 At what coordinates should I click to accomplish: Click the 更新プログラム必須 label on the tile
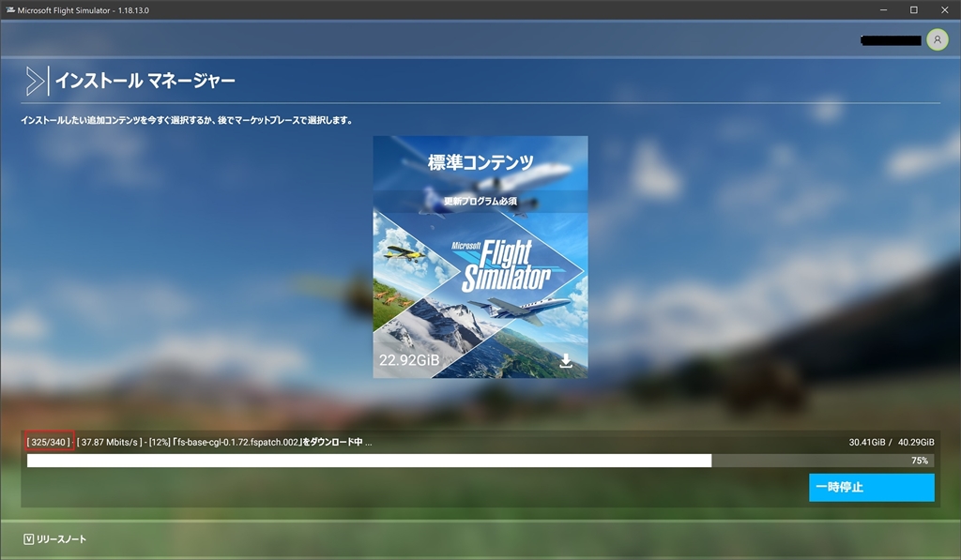(480, 201)
